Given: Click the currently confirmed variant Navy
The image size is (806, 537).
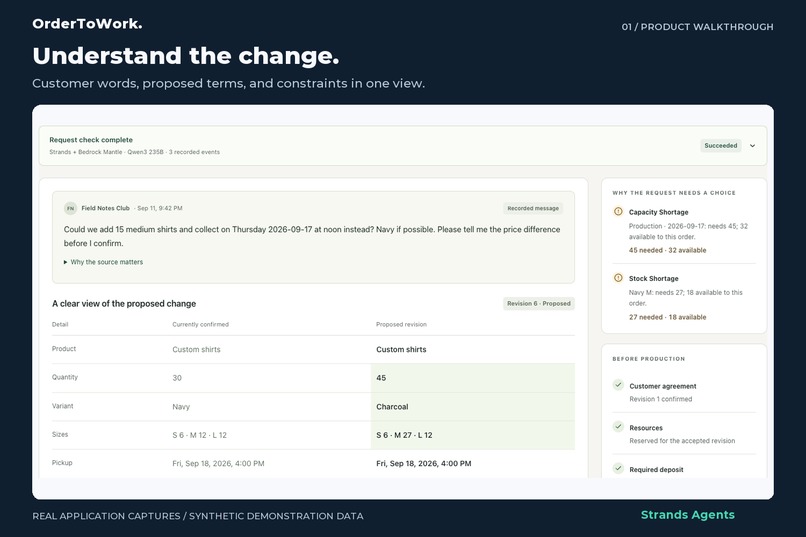Looking at the screenshot, I should click(x=181, y=406).
